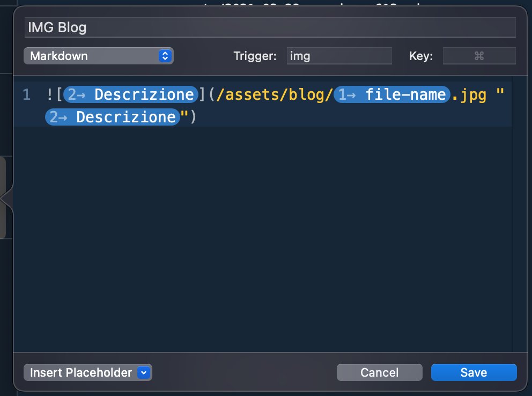The image size is (532, 396).
Task: Save the snippet
Action: click(x=474, y=372)
